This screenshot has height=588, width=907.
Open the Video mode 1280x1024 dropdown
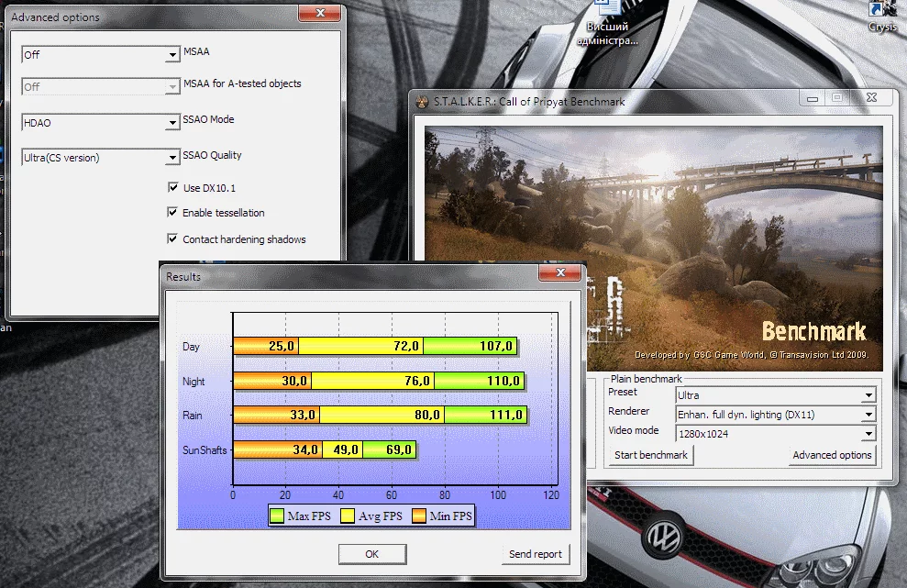point(776,434)
